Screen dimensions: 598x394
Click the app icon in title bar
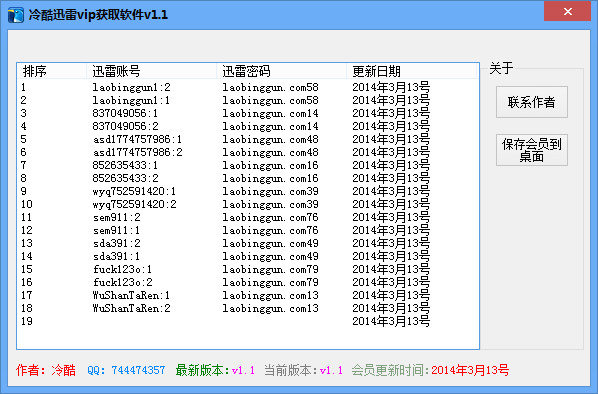16,15
